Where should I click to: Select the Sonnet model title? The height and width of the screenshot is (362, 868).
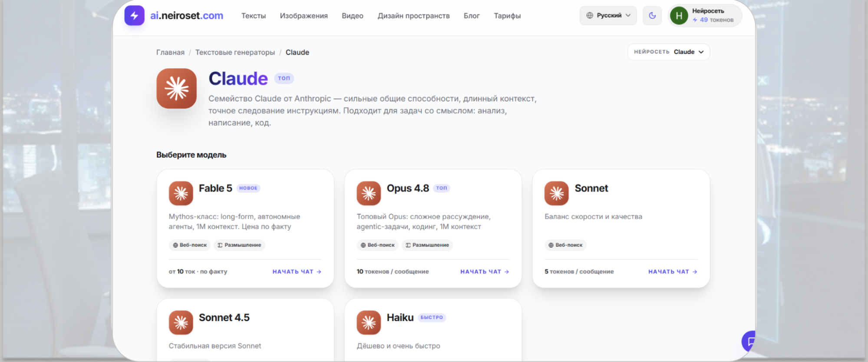pos(591,188)
